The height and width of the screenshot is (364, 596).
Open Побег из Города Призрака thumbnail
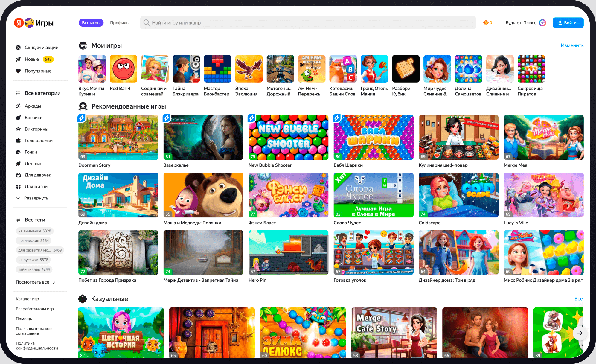(118, 252)
